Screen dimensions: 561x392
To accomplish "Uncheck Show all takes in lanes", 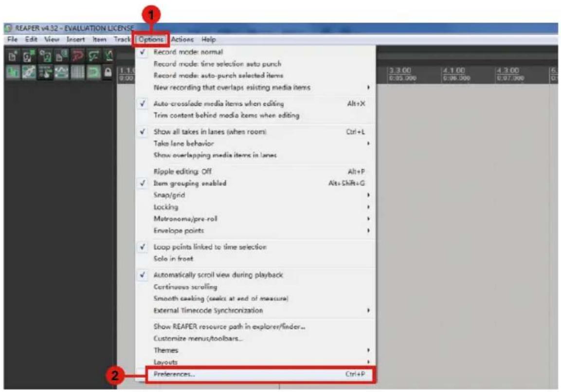I will (255, 132).
